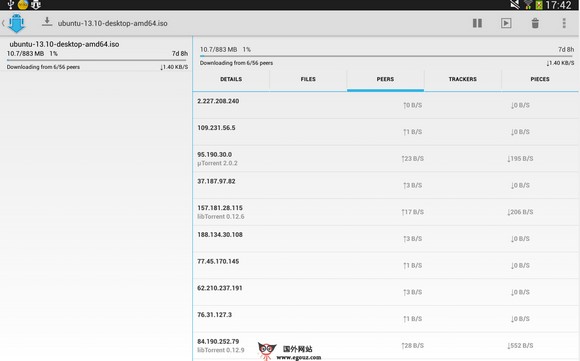580x361 pixels.
Task: Delete torrent with the trash icon
Action: coord(535,23)
